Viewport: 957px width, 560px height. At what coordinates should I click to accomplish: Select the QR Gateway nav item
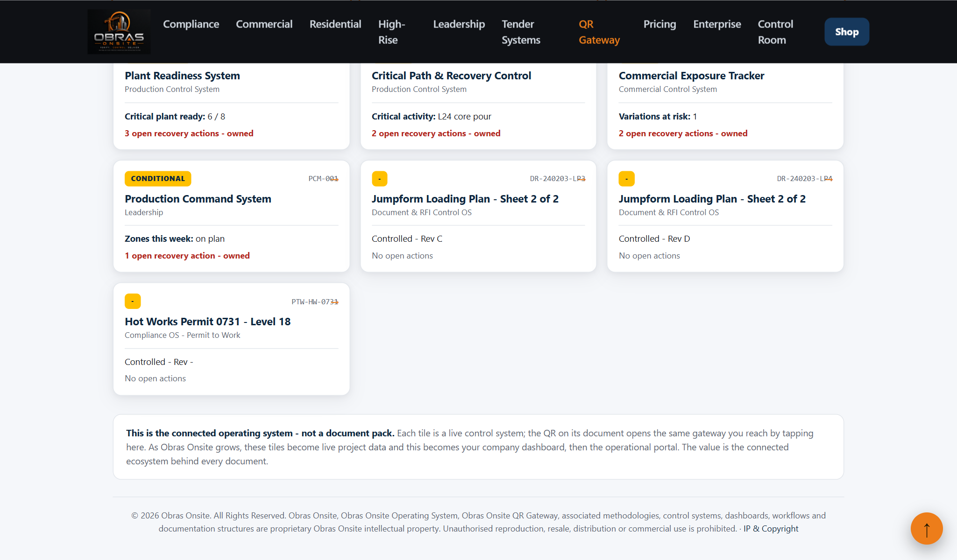pos(599,32)
